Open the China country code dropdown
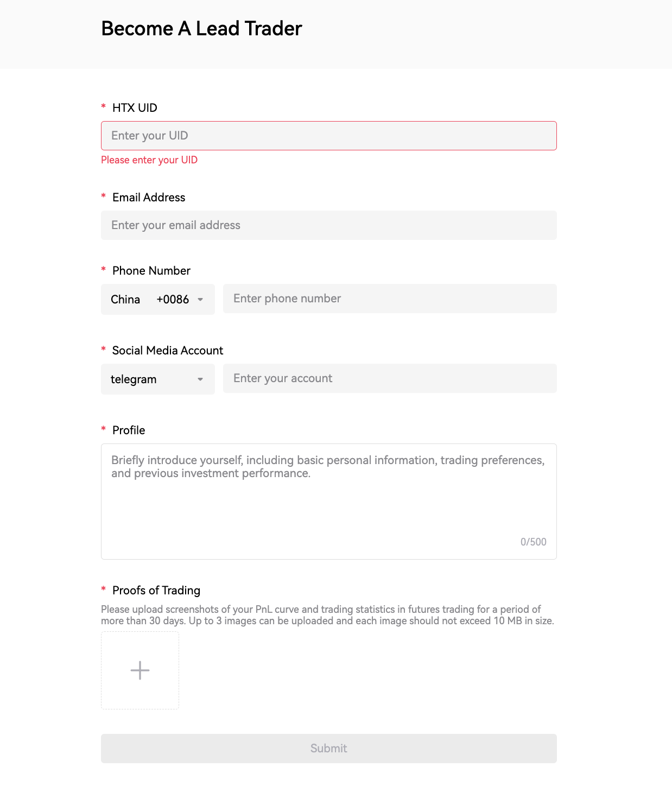Screen dimensions: 672x799 pos(157,299)
